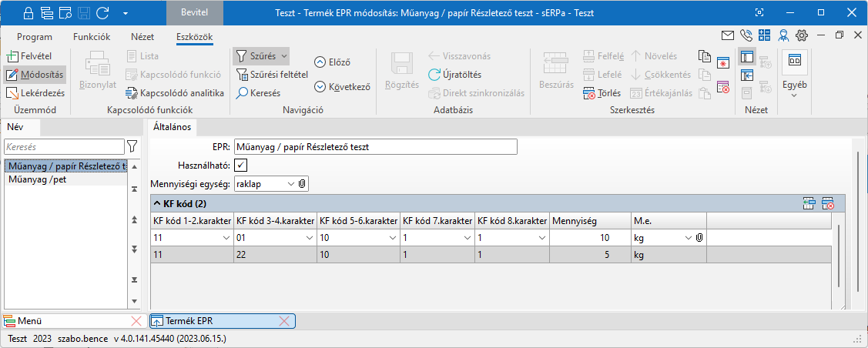Toggle the Használható checkbox

(241, 166)
